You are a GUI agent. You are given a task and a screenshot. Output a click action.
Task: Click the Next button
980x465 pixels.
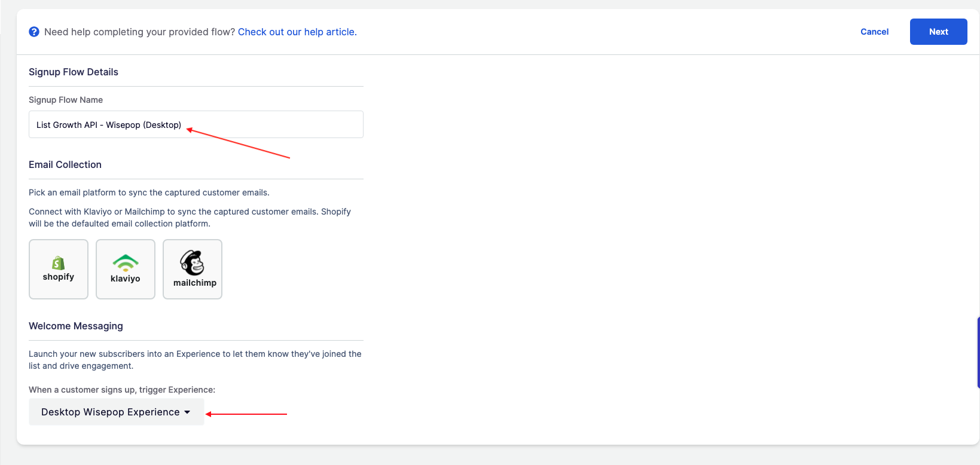click(x=938, y=31)
